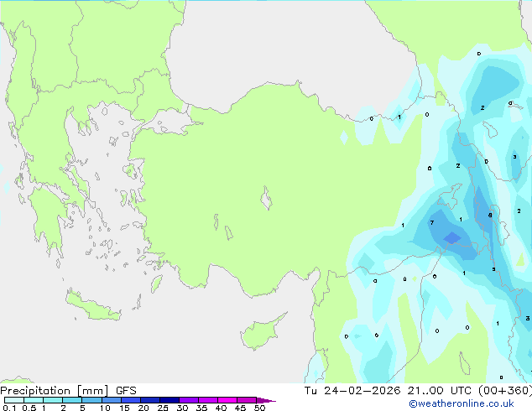
Task: Click the island of Crete on the map
Action: tap(92, 306)
